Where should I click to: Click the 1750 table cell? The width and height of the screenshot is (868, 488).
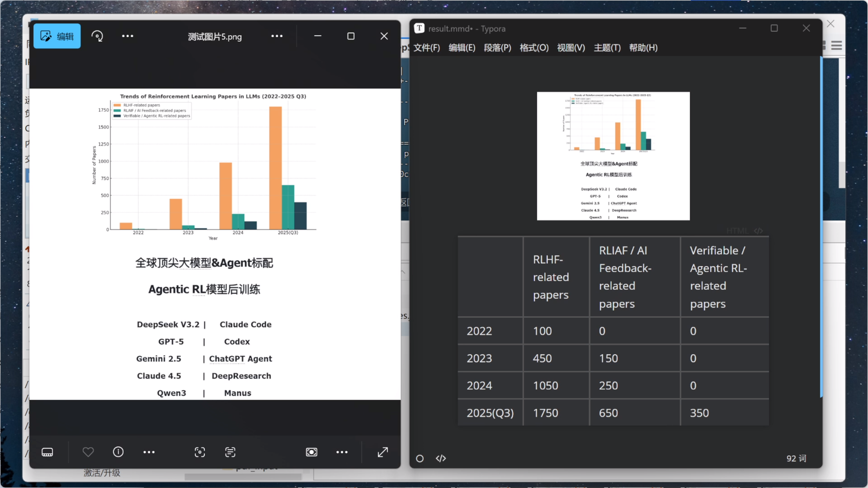545,413
